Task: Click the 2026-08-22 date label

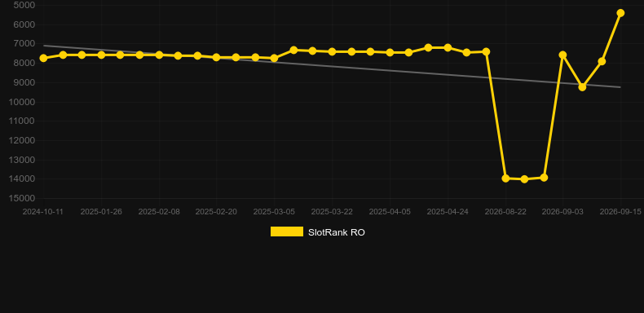Action: [x=505, y=212]
